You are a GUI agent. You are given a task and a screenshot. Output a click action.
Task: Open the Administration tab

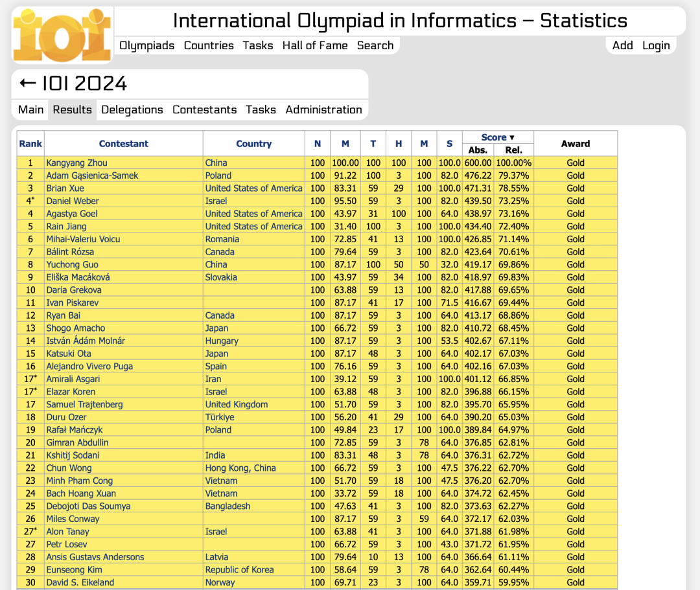[323, 109]
